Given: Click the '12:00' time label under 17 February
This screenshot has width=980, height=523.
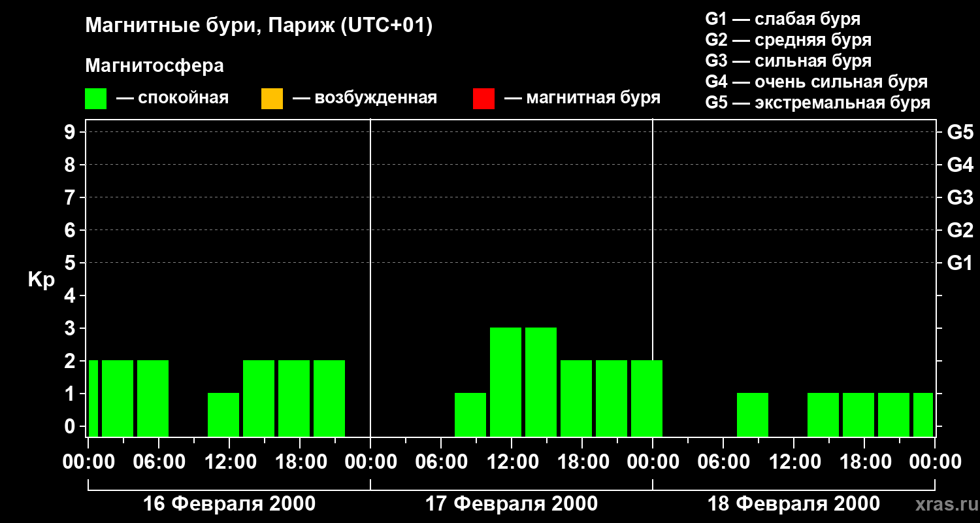Looking at the screenshot, I should click(x=512, y=462).
